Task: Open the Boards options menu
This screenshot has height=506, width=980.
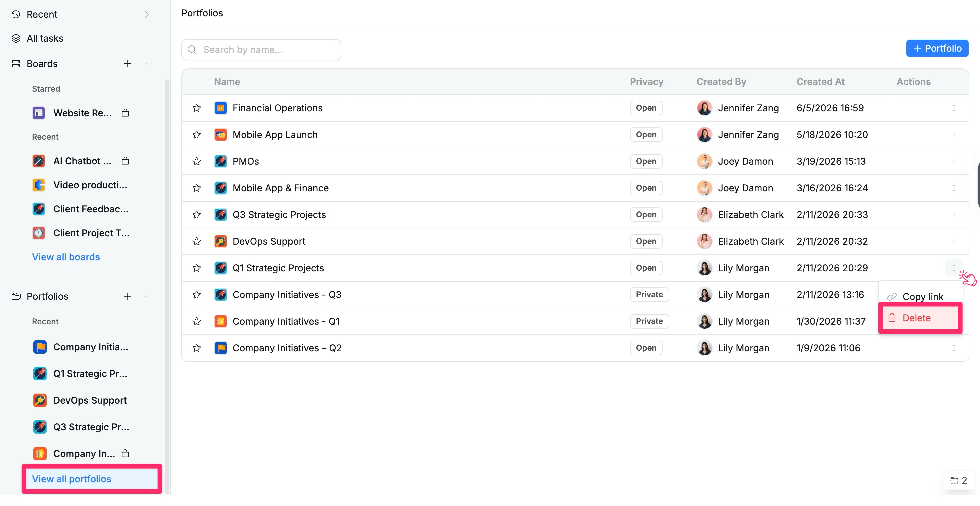Action: click(146, 64)
